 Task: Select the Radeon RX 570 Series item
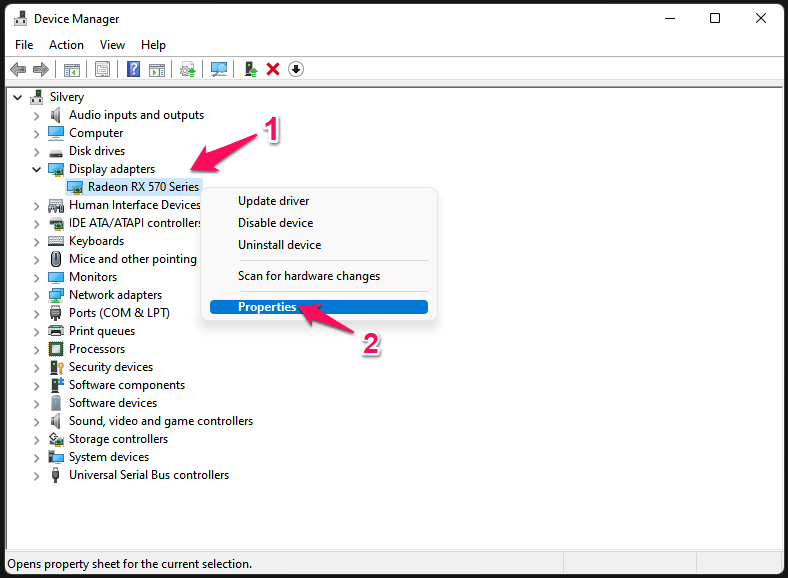[x=143, y=187]
